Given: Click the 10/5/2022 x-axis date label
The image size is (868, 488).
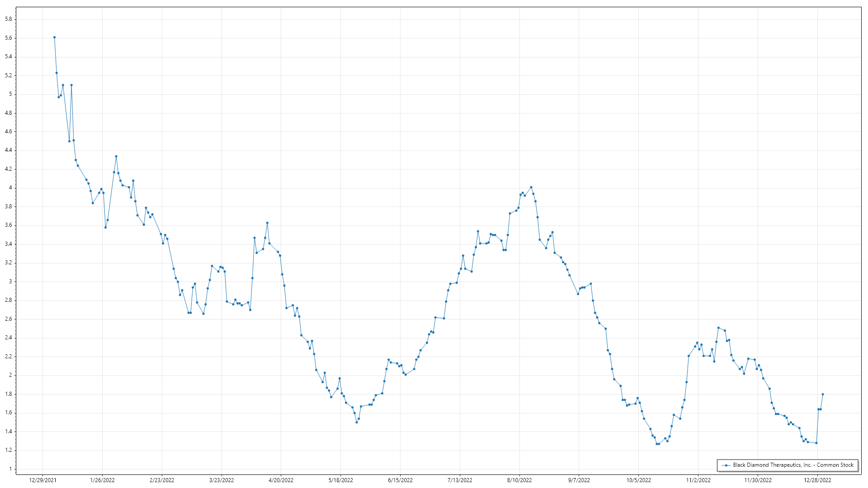Looking at the screenshot, I should coord(638,480).
